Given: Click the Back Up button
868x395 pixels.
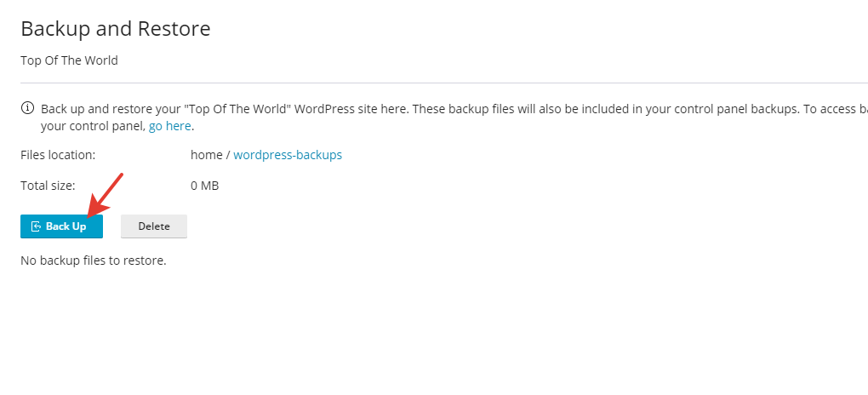Looking at the screenshot, I should [61, 226].
